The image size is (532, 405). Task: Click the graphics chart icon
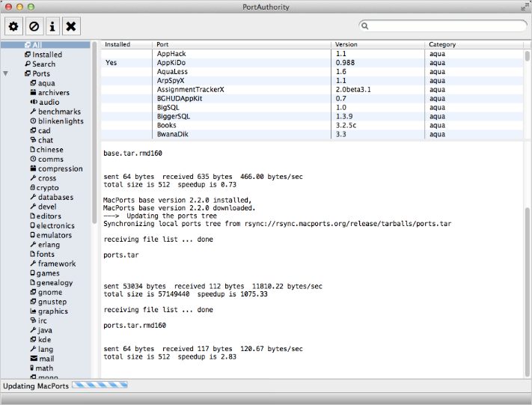coord(33,311)
